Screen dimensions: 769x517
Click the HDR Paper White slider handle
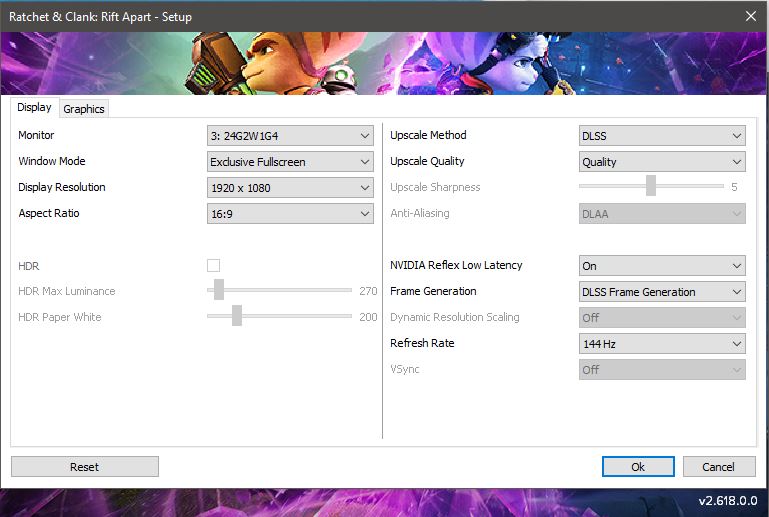coord(237,315)
